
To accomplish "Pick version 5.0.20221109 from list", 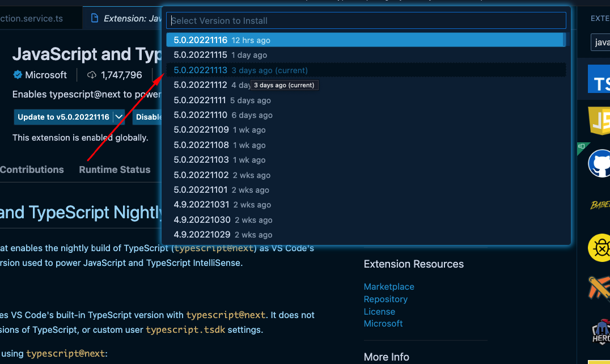I will click(366, 130).
